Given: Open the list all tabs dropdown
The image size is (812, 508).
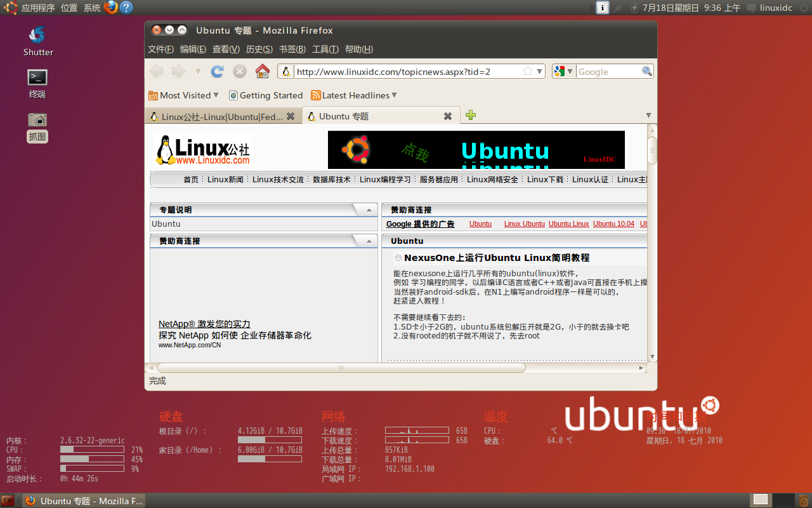Looking at the screenshot, I should tap(648, 116).
